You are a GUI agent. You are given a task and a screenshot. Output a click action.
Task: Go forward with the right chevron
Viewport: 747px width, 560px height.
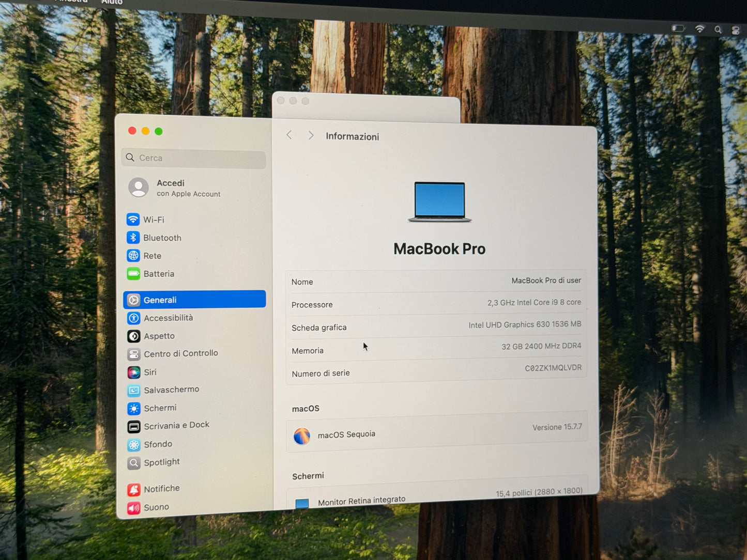click(x=311, y=135)
